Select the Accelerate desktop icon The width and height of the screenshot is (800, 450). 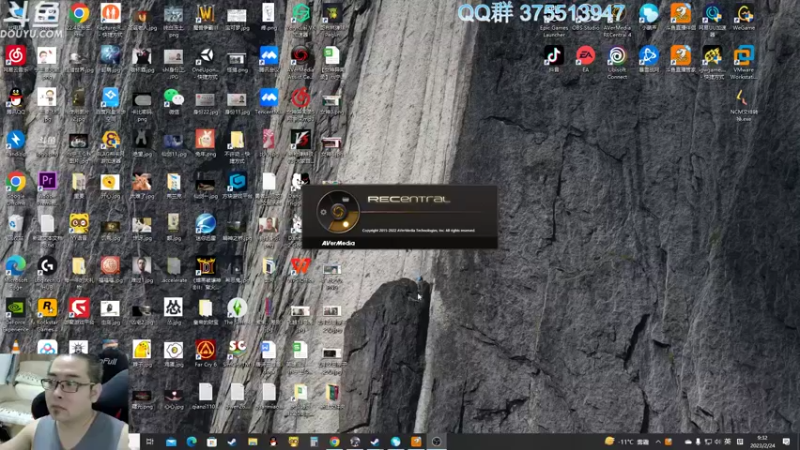[173, 269]
